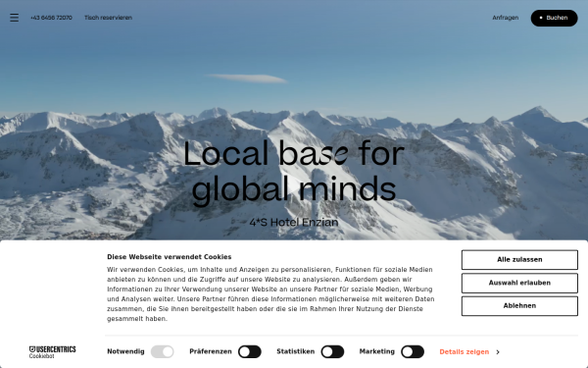Enable the Marketing cookie switch
This screenshot has height=368, width=588.
pos(413,352)
